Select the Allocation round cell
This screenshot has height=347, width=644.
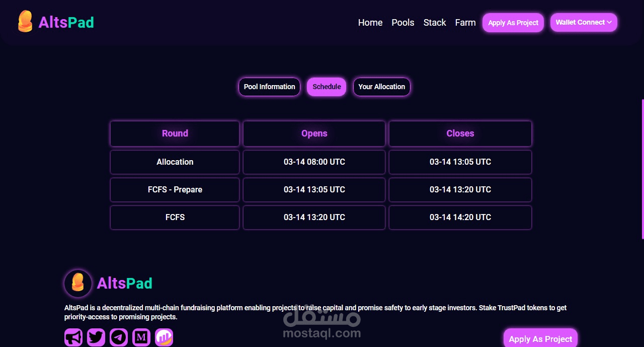pos(175,162)
